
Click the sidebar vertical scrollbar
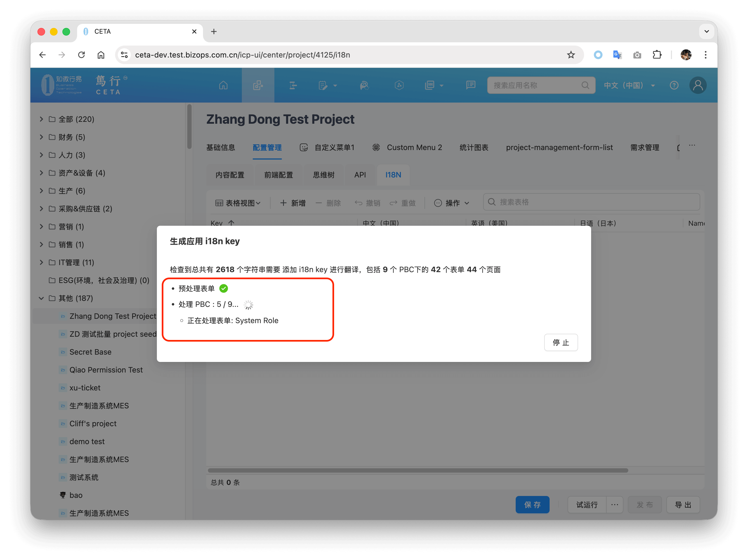click(189, 127)
